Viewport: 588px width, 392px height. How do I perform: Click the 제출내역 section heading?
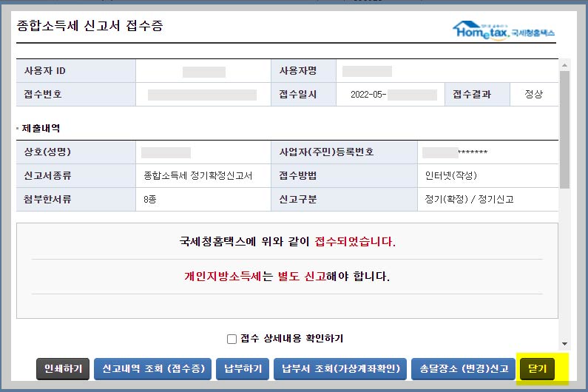(x=41, y=128)
